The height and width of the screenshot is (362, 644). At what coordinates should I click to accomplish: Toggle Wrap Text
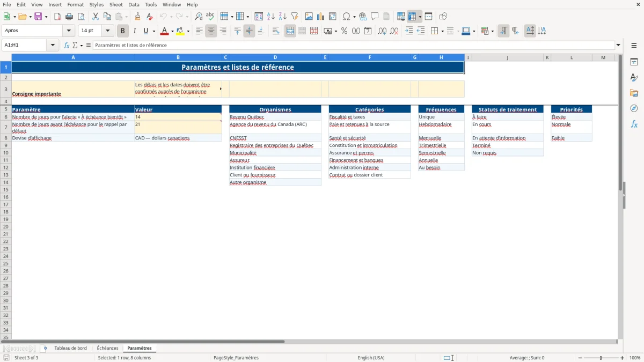[276, 31]
